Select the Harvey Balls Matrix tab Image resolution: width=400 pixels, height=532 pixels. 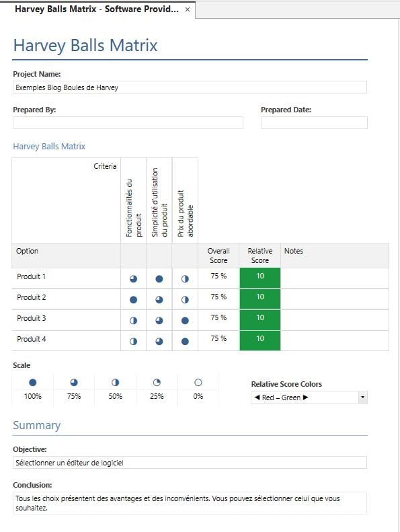97,9
